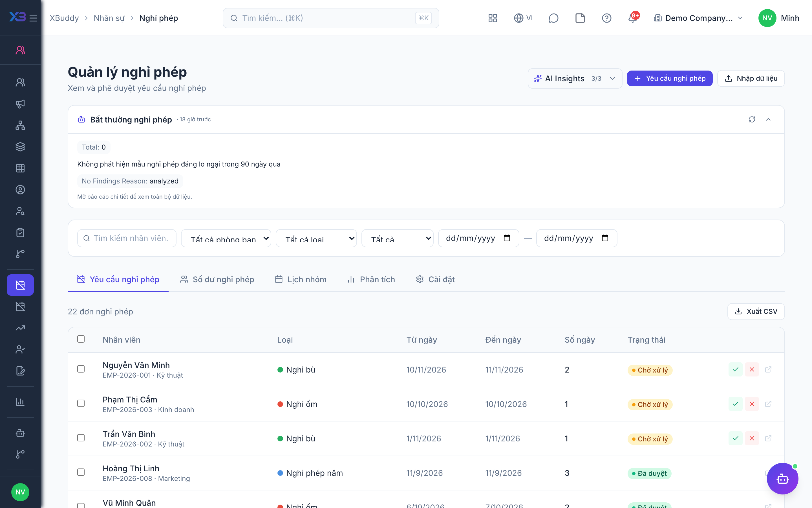Click the start date dd/mm/yyyy field
812x508 pixels.
point(478,238)
